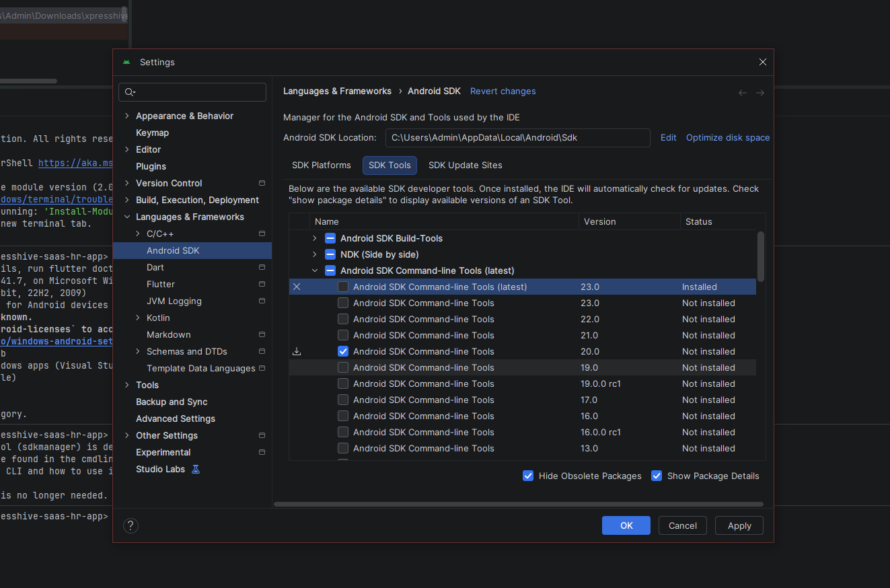Click the Optimize disk space link
The width and height of the screenshot is (890, 588).
point(728,137)
